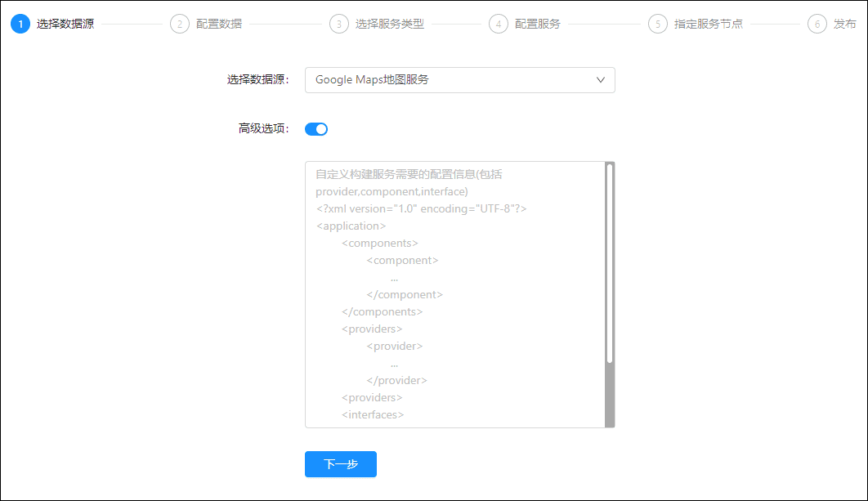Expand the data source dropdown chevron arrow

tap(601, 80)
